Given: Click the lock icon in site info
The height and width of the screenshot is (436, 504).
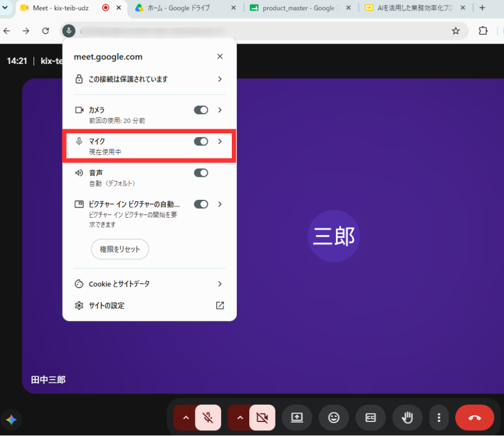Looking at the screenshot, I should [79, 79].
